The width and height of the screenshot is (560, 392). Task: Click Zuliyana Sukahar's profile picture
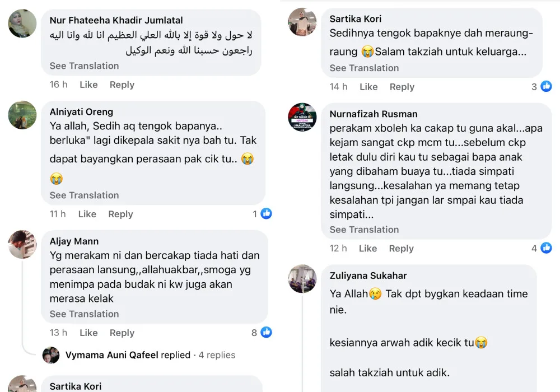(302, 278)
